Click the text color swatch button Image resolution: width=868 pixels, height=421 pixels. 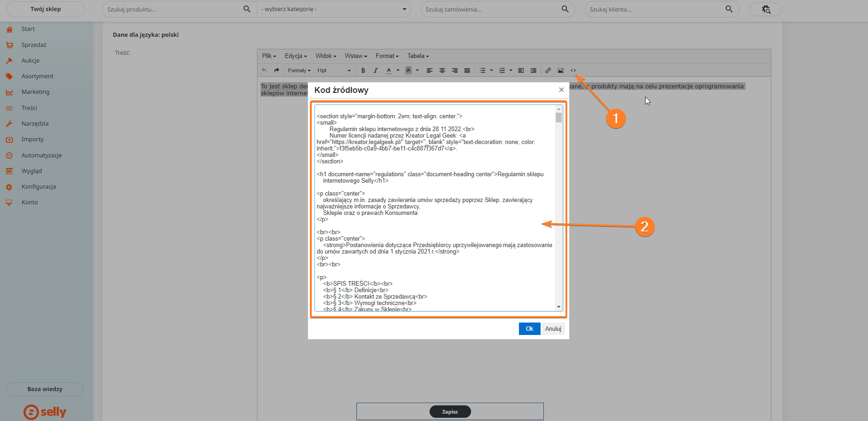coord(389,70)
